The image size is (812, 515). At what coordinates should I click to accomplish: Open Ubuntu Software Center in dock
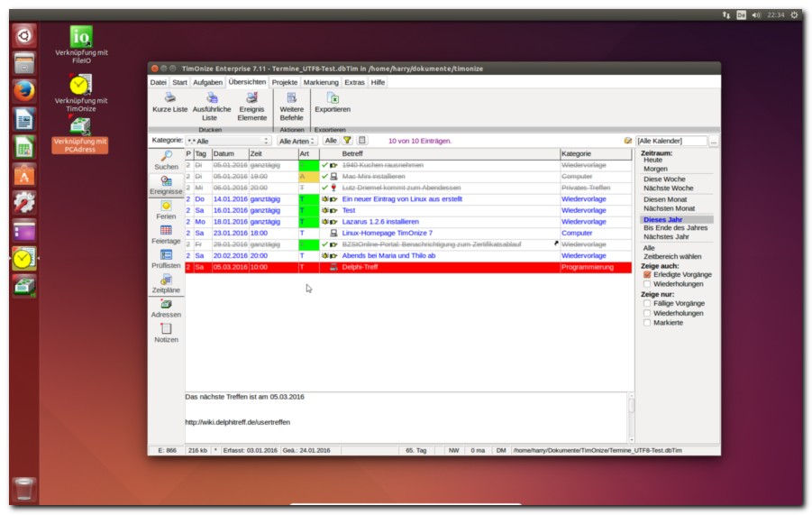click(23, 175)
